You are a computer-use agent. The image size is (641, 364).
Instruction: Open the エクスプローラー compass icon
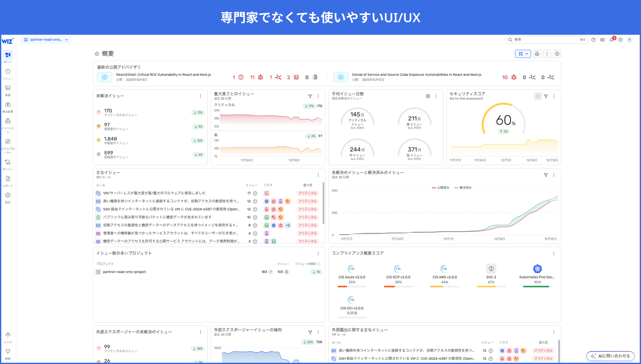8,142
